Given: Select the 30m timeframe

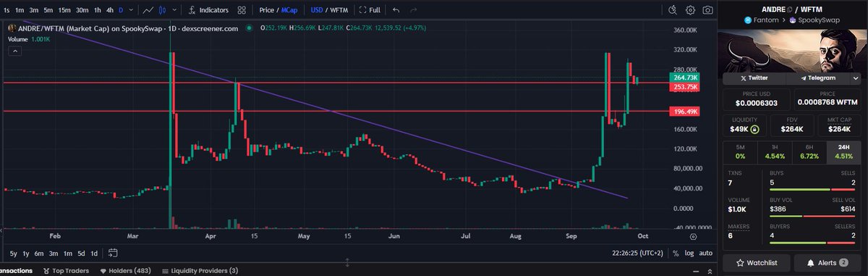Looking at the screenshot, I should pyautogui.click(x=82, y=10).
